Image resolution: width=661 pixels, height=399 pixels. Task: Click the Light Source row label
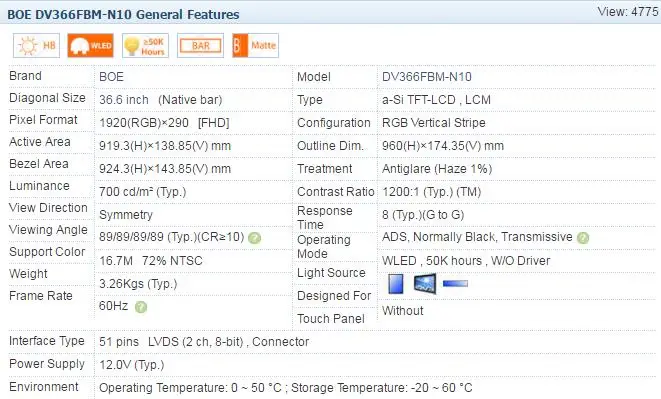(x=331, y=273)
